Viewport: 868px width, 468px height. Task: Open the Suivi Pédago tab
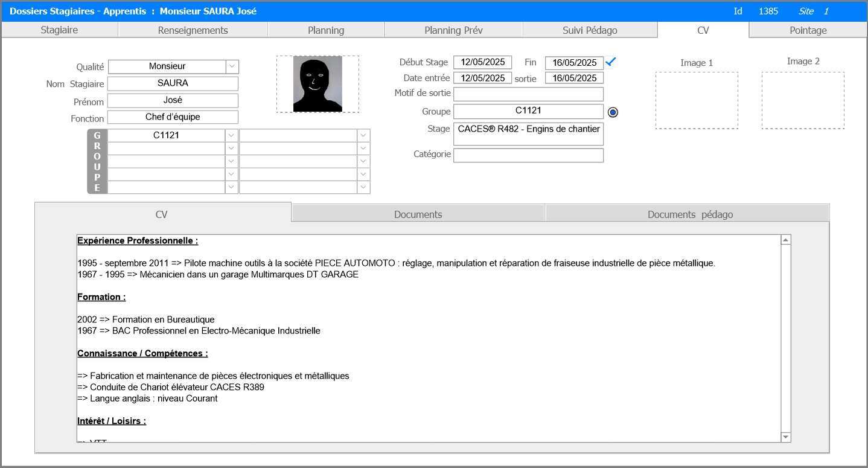pyautogui.click(x=589, y=30)
